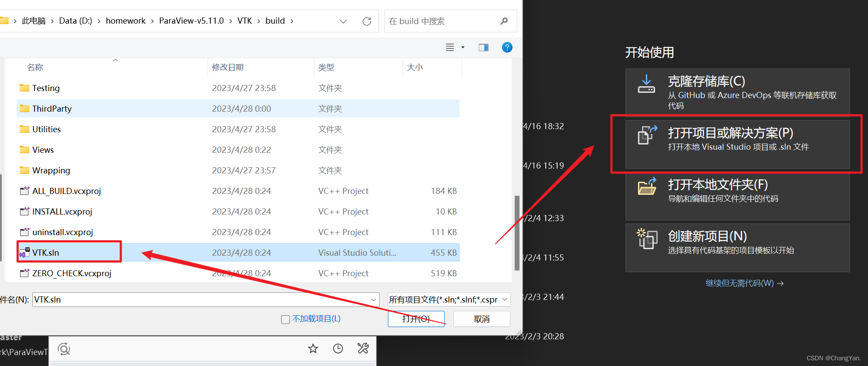Click ZERO_CHECK.vcxproj file icon
This screenshot has width=868, height=366.
[x=24, y=273]
